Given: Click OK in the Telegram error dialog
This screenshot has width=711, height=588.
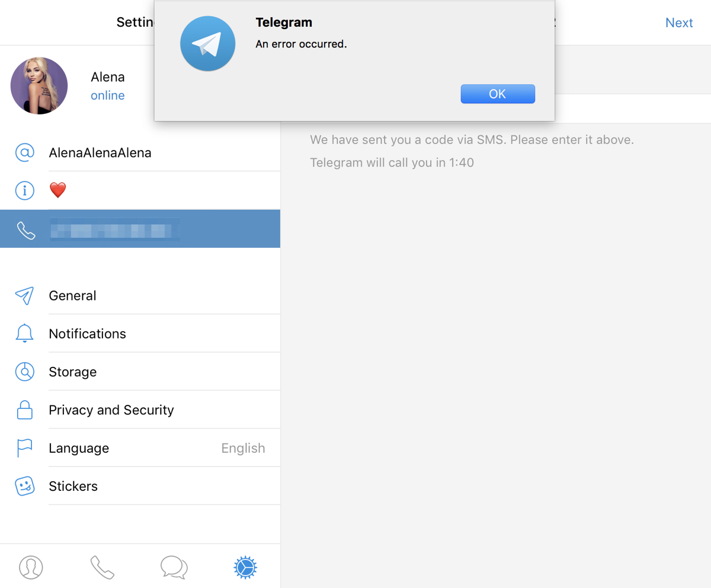Looking at the screenshot, I should [x=498, y=94].
